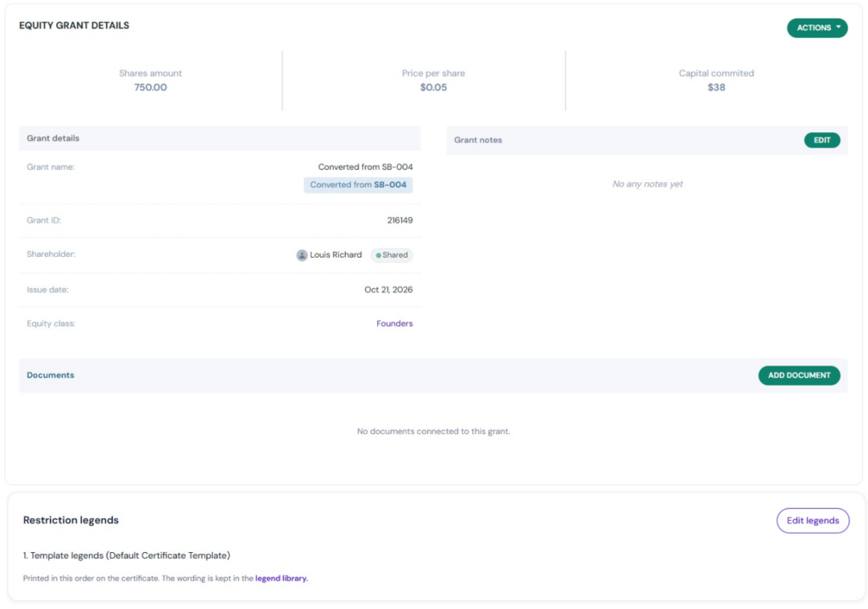Click the Equity Grant Details page title

click(74, 25)
